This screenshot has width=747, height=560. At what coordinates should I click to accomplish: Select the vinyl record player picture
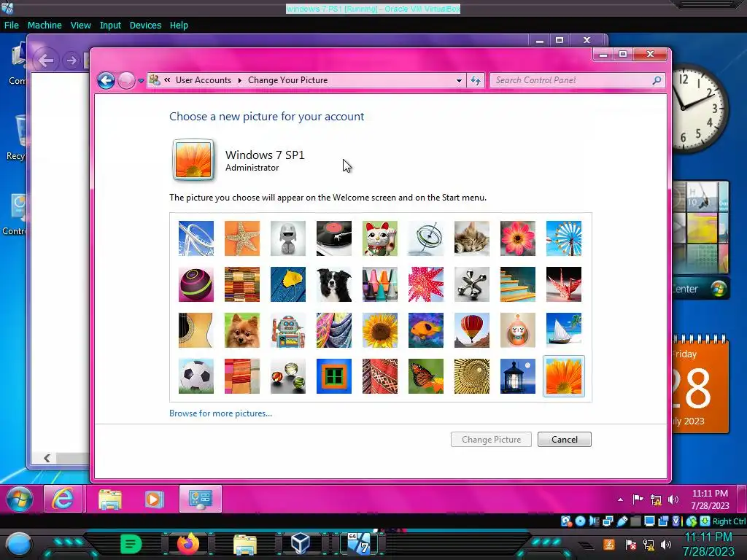click(x=334, y=238)
